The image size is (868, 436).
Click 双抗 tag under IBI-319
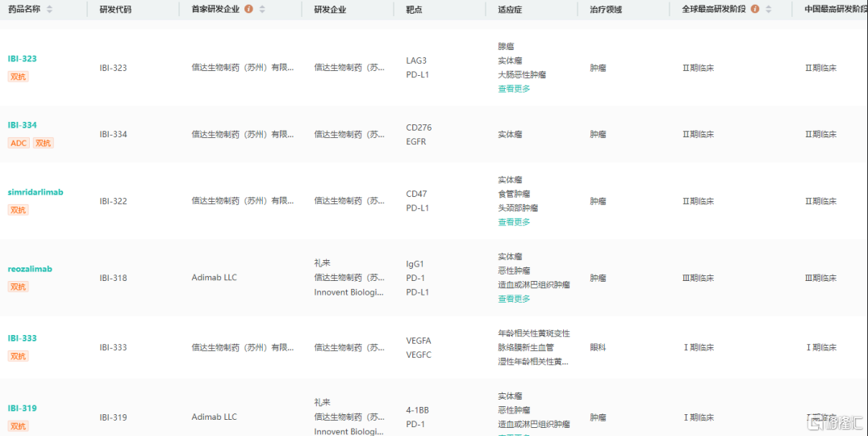[x=19, y=426]
